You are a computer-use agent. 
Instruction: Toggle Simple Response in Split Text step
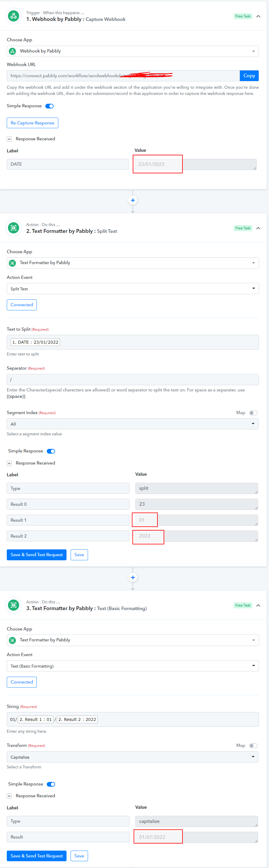click(51, 451)
